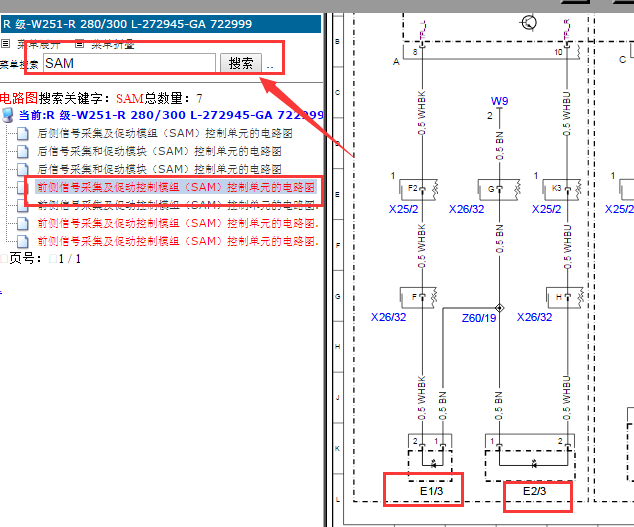634x527 pixels.
Task: Select 当前:R 级-W251-R 280/300 root node
Action: point(171,115)
